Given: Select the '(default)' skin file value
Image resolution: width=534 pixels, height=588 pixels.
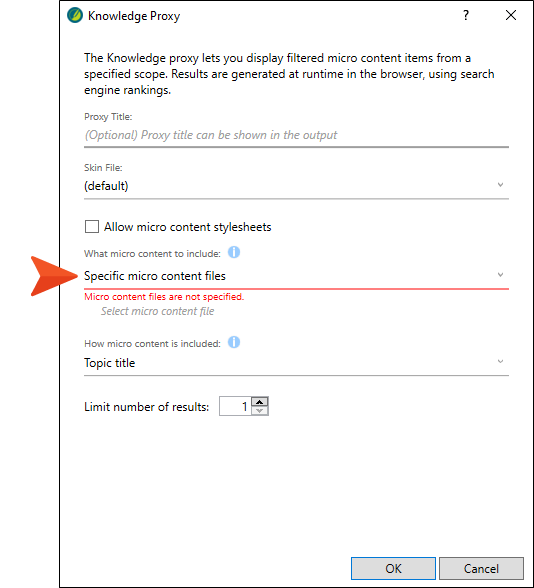Looking at the screenshot, I should [106, 186].
